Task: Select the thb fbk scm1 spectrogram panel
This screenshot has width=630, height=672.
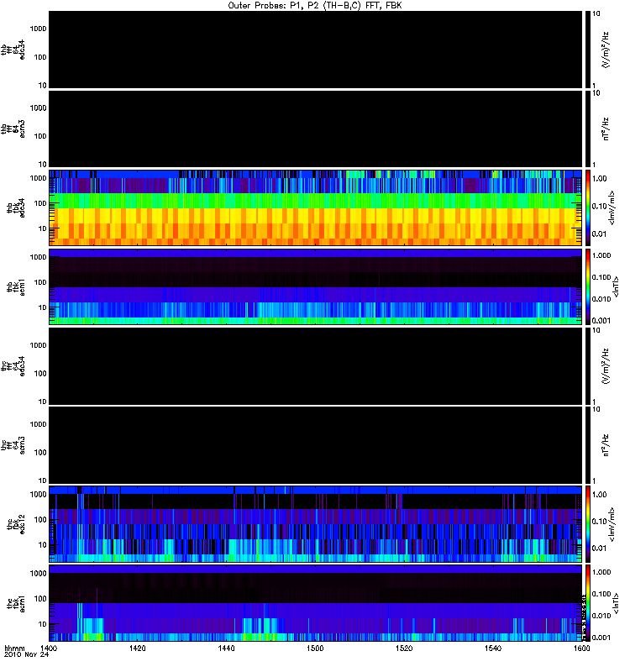Action: pos(315,286)
